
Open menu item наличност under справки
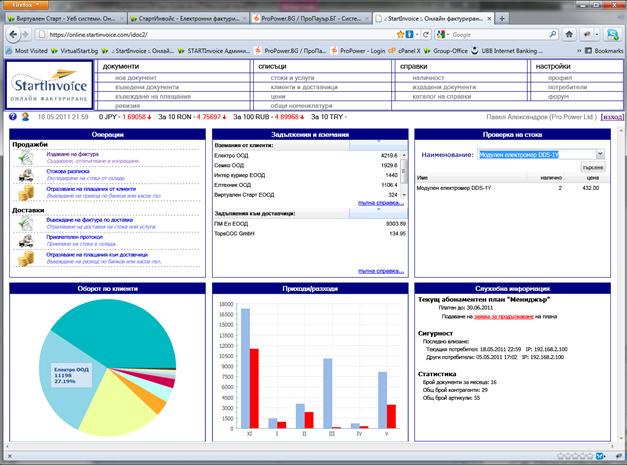click(x=428, y=78)
